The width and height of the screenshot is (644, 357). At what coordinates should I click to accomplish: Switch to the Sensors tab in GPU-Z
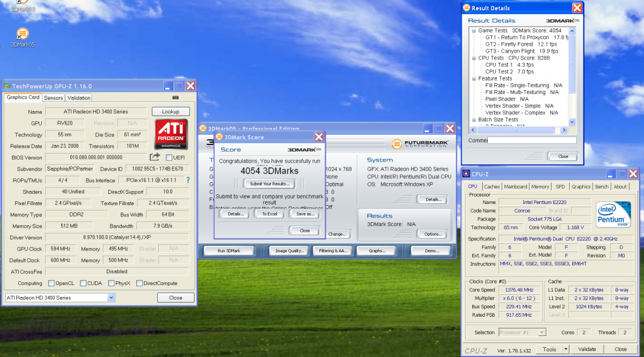click(54, 98)
